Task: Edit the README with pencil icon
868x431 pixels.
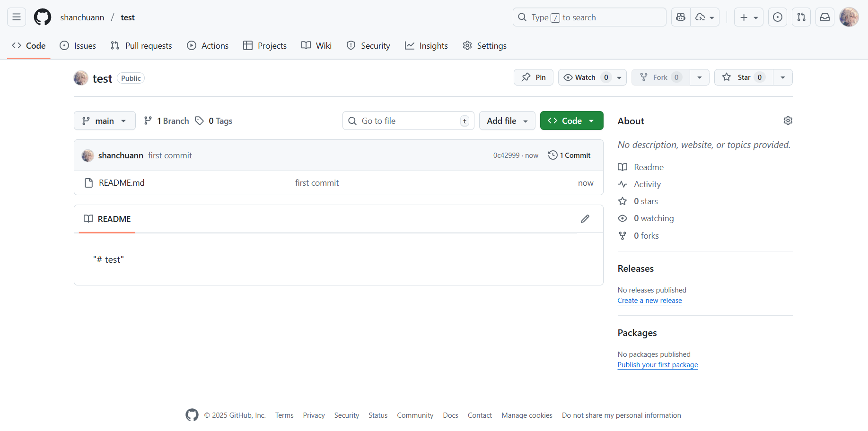Action: pos(585,219)
